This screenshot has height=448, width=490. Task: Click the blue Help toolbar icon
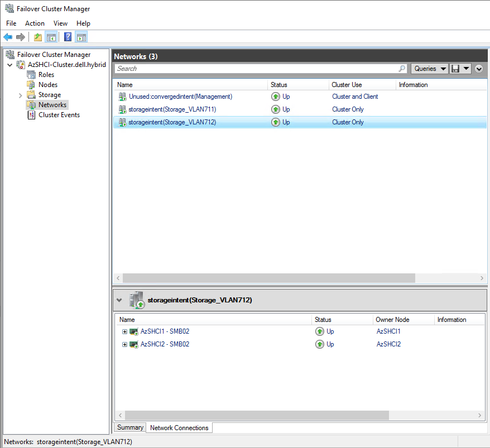(x=68, y=37)
